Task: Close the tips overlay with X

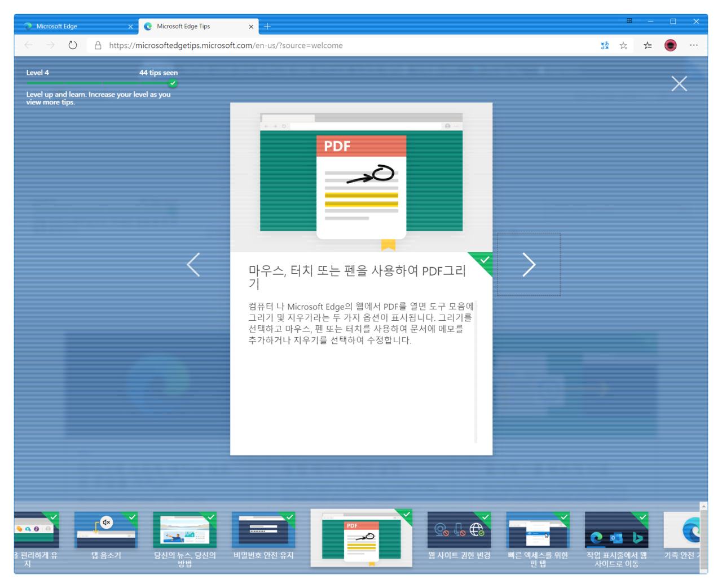Action: click(x=679, y=83)
